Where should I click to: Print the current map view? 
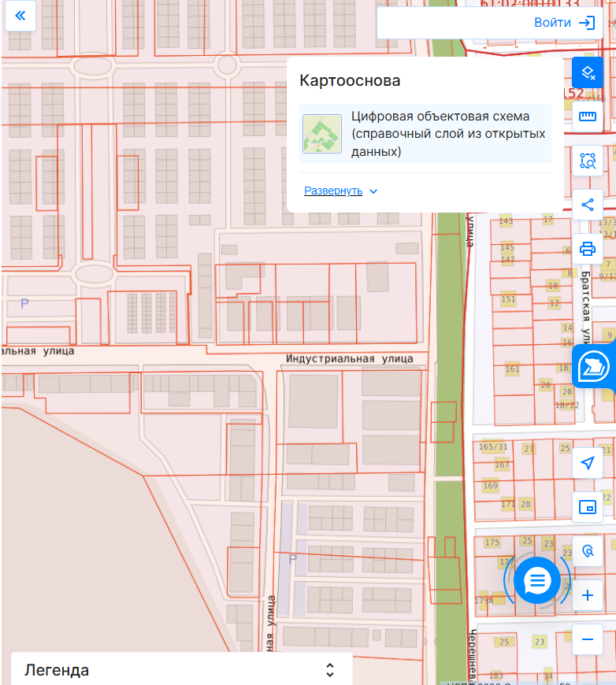click(x=588, y=249)
